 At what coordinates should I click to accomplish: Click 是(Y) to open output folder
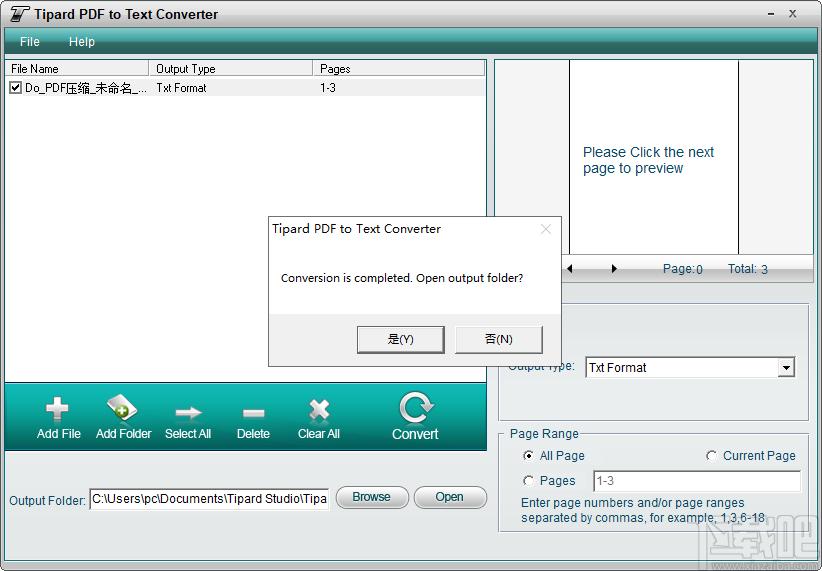401,339
